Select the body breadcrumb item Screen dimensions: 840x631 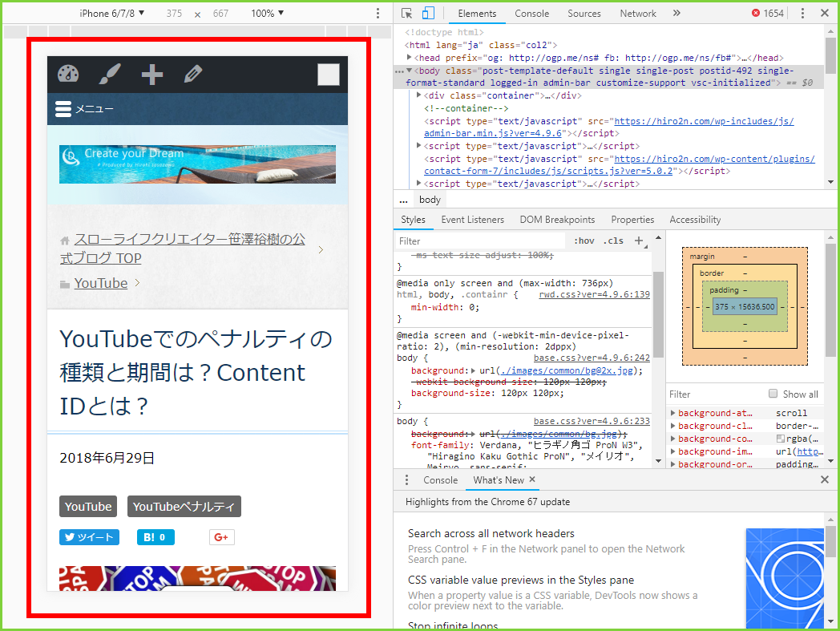(430, 200)
